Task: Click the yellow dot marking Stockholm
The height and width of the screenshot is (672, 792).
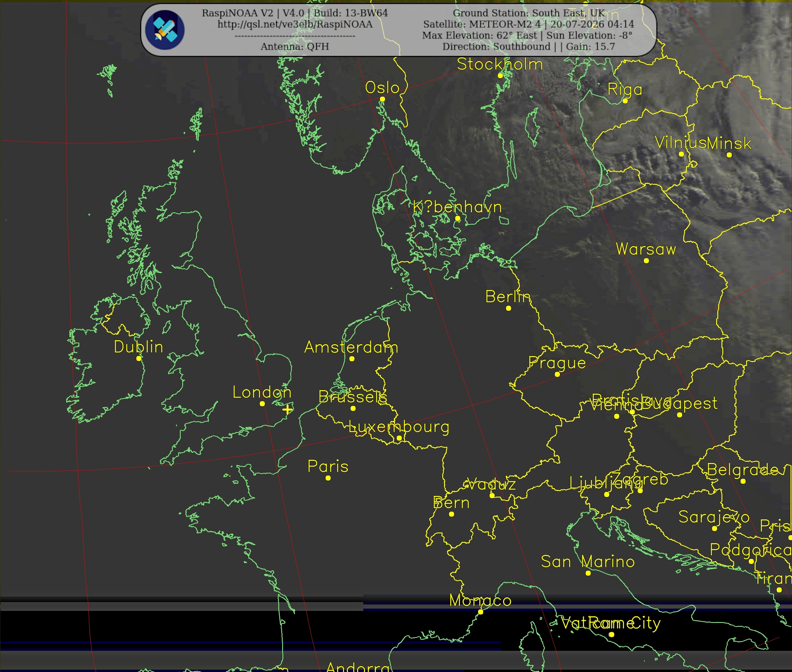Action: tap(500, 75)
